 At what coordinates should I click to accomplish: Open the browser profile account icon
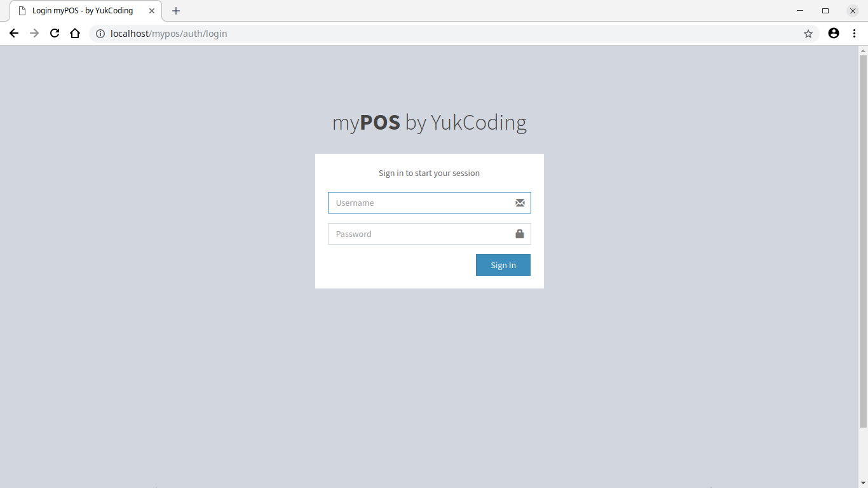tap(834, 34)
